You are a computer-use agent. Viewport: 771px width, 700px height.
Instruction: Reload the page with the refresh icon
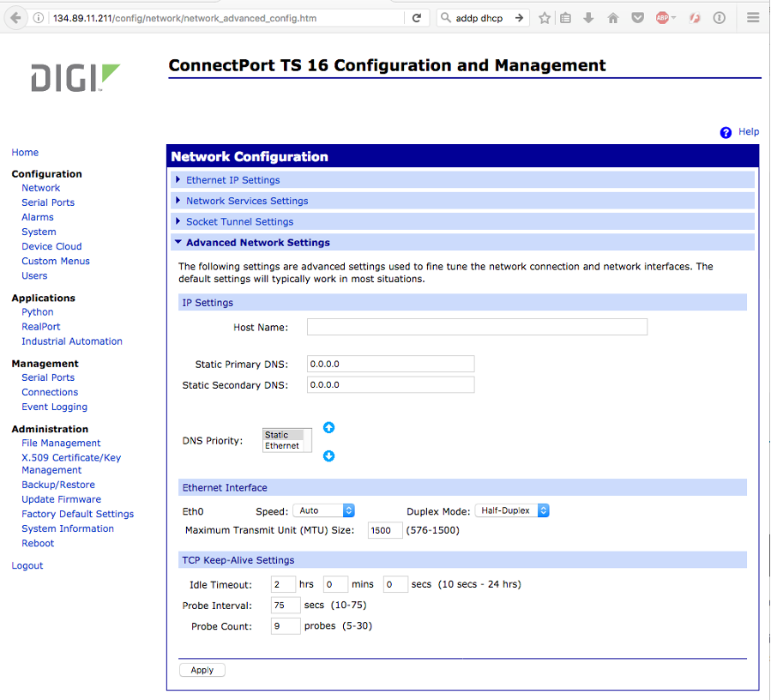point(417,18)
